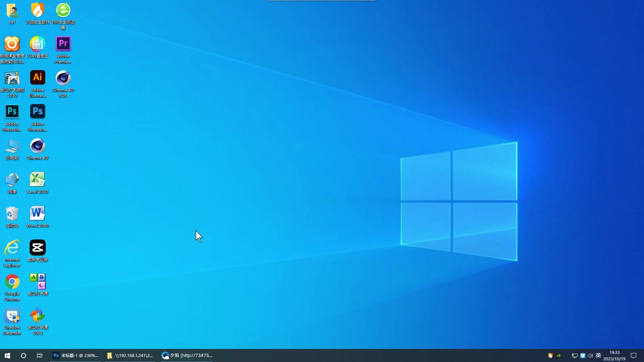Select the 金山打字通 2013 desktop icon
Screen dimensions: 644x362
click(38, 321)
